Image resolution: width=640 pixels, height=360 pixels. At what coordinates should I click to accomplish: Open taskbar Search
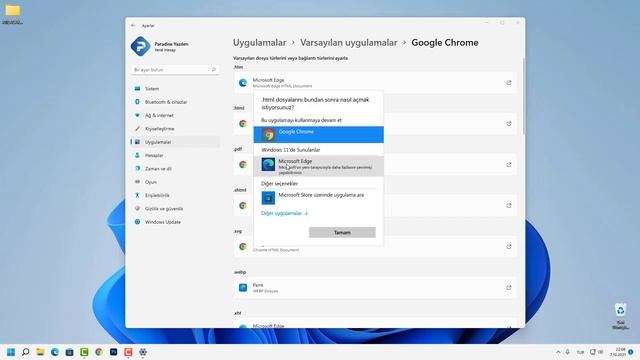[25, 352]
